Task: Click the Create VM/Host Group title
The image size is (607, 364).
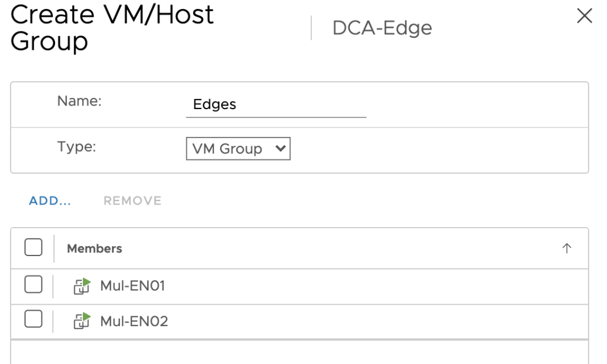Action: point(112,28)
